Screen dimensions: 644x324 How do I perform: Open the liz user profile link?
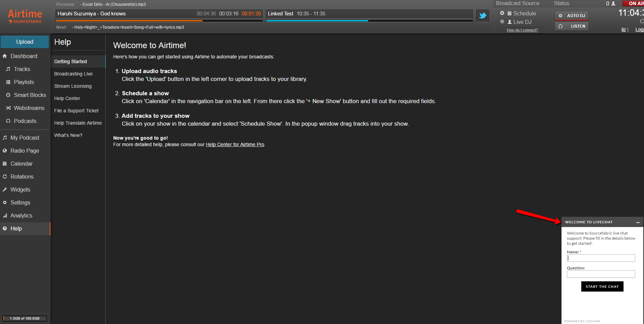pos(624,29)
